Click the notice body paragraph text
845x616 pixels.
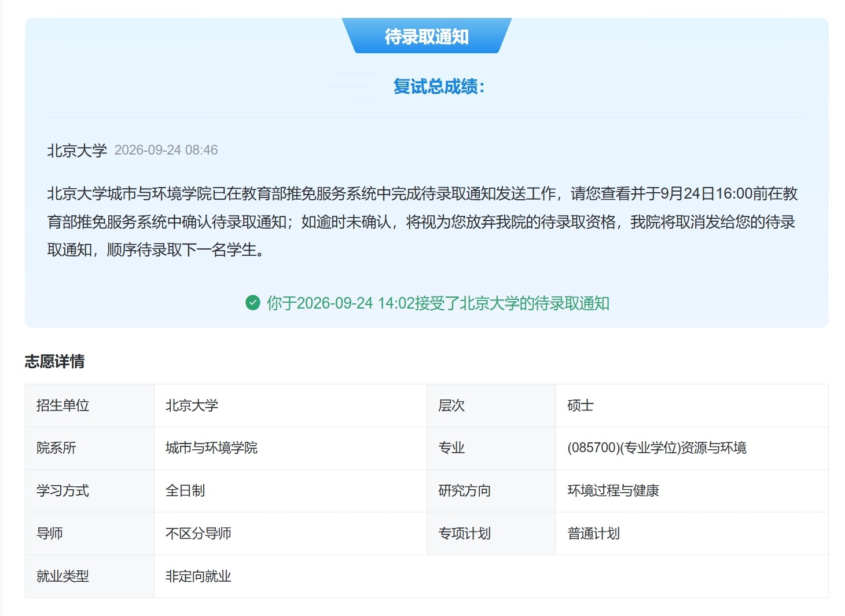point(422,222)
